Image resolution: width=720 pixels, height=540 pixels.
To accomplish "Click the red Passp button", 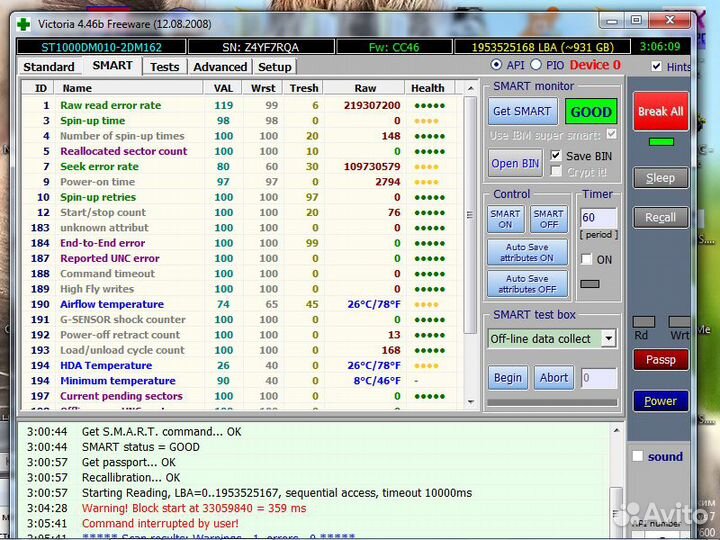I will tap(660, 360).
